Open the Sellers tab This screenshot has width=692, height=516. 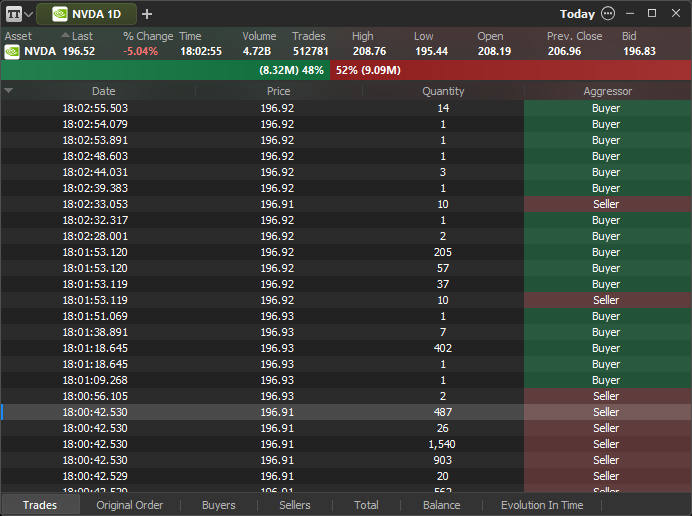point(294,505)
